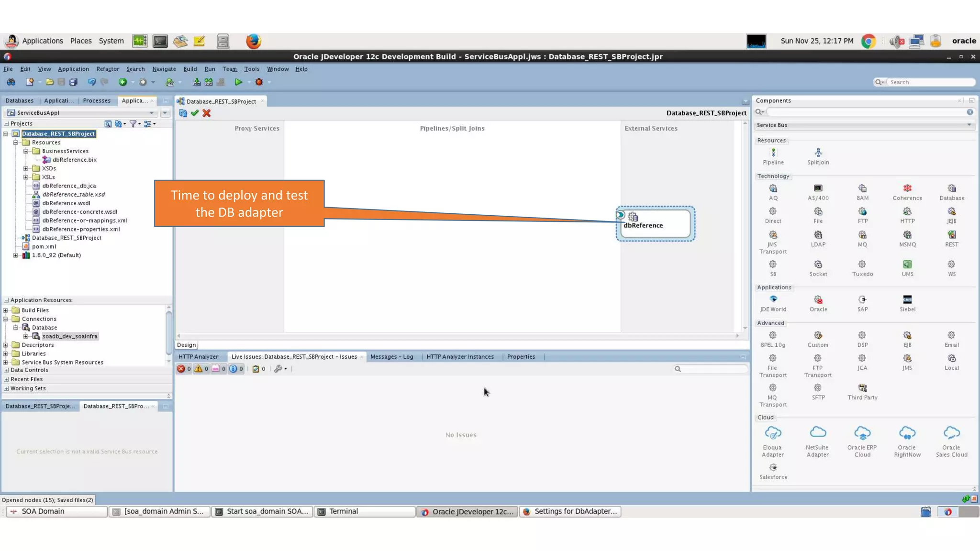This screenshot has width=980, height=551.
Task: Click the green checkmark validate icon
Action: pyautogui.click(x=194, y=113)
